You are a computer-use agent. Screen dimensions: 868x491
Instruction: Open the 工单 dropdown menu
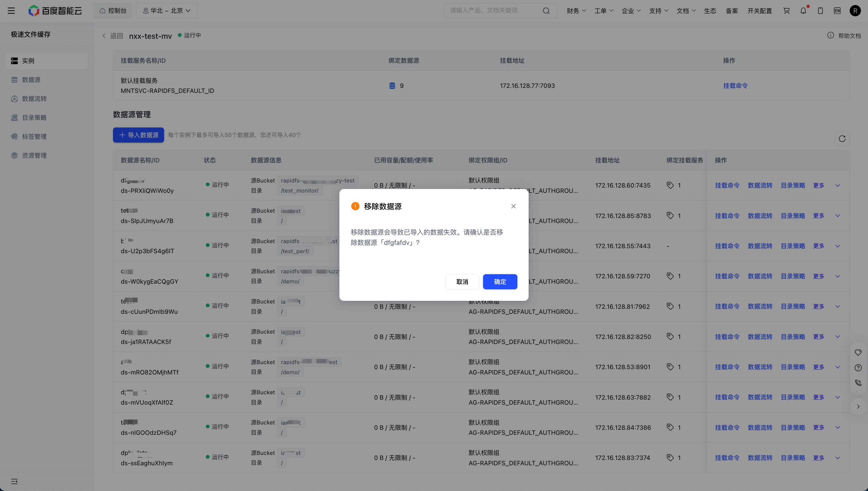click(x=603, y=11)
